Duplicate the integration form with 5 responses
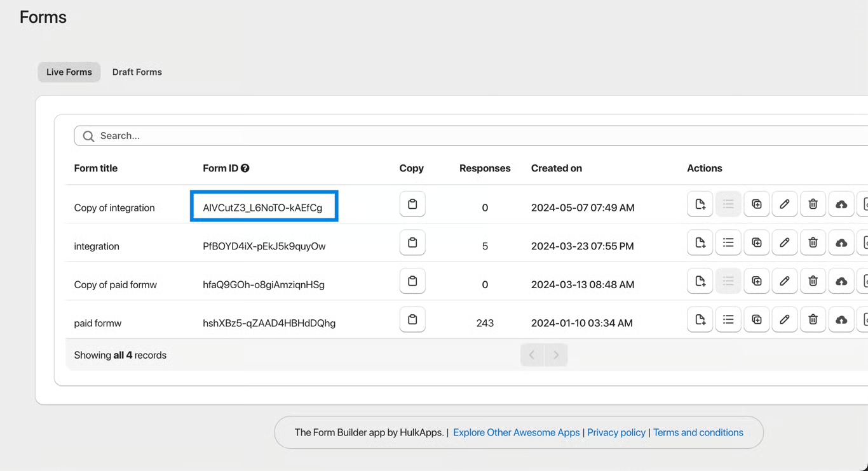The image size is (868, 471). click(756, 242)
